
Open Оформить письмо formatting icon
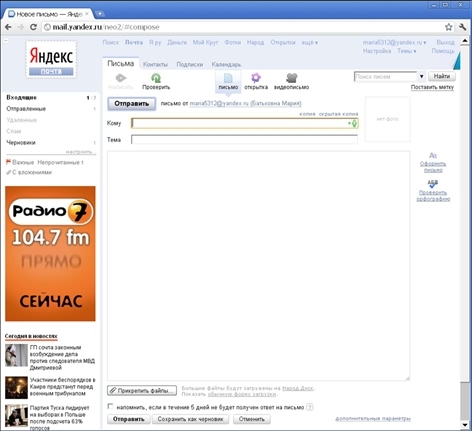433,155
